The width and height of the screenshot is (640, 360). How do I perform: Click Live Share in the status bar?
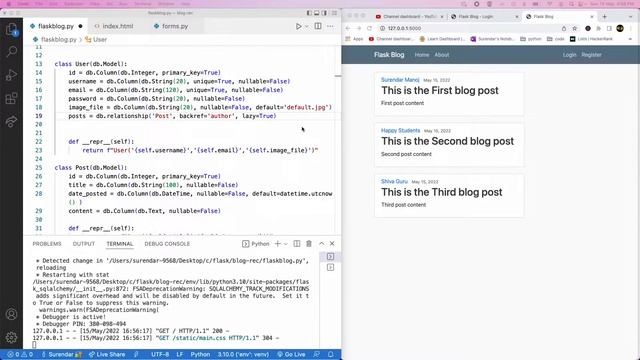[x=107, y=354]
